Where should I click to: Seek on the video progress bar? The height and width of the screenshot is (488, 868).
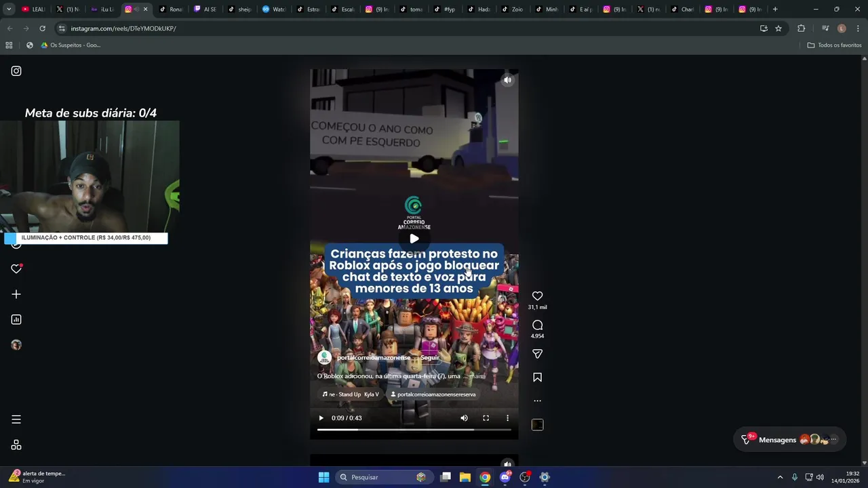coord(414,430)
